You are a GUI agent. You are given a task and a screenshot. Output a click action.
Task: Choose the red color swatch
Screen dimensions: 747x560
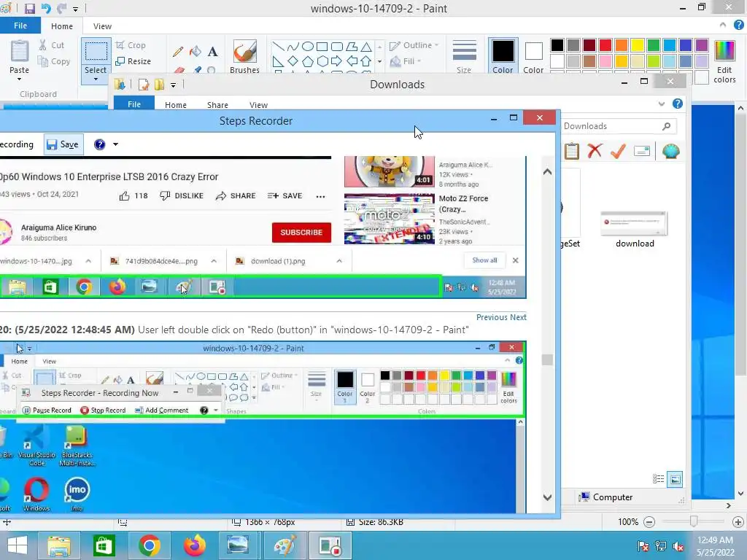[x=605, y=45]
